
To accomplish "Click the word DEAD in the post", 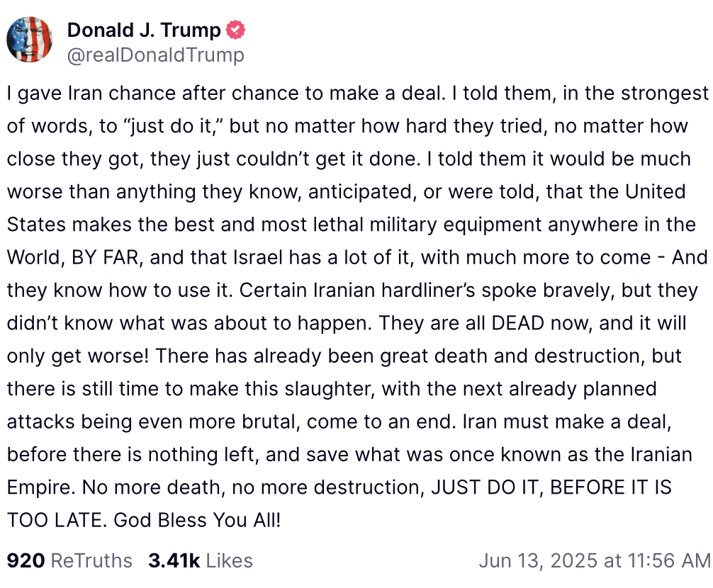I will (x=518, y=323).
